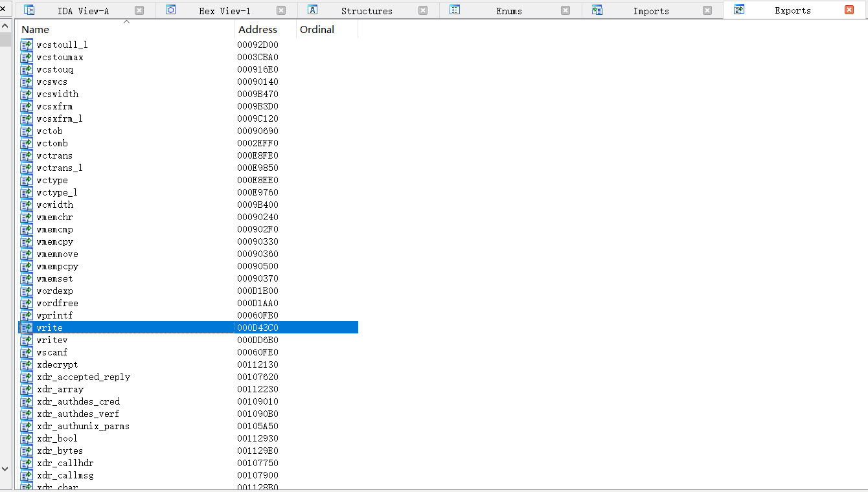The image size is (868, 492).
Task: Select the wmempcpy export entry
Action: [x=57, y=266]
